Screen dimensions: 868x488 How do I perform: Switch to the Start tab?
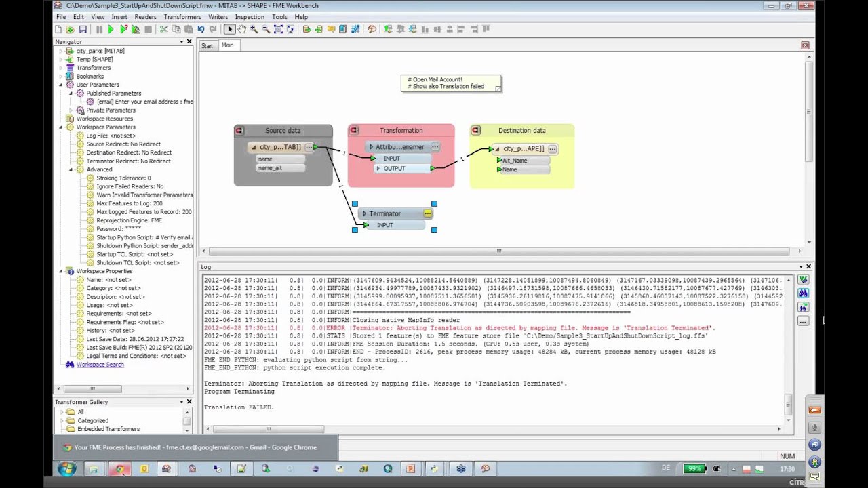[207, 45]
